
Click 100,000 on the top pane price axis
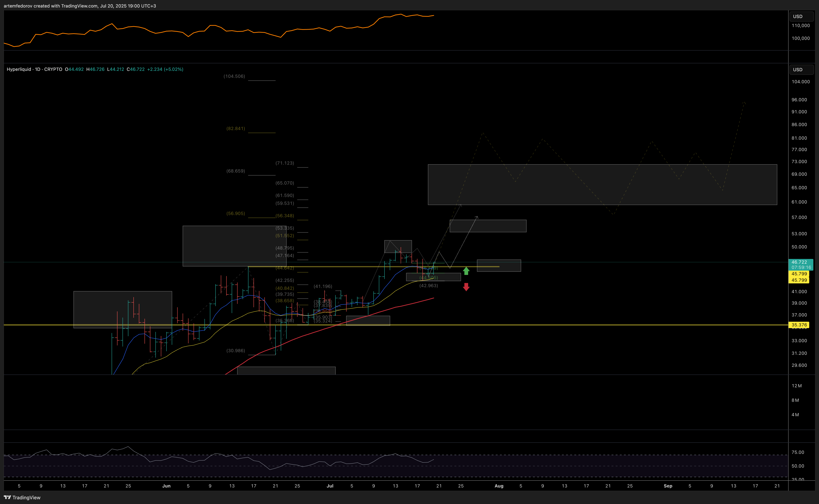point(801,38)
